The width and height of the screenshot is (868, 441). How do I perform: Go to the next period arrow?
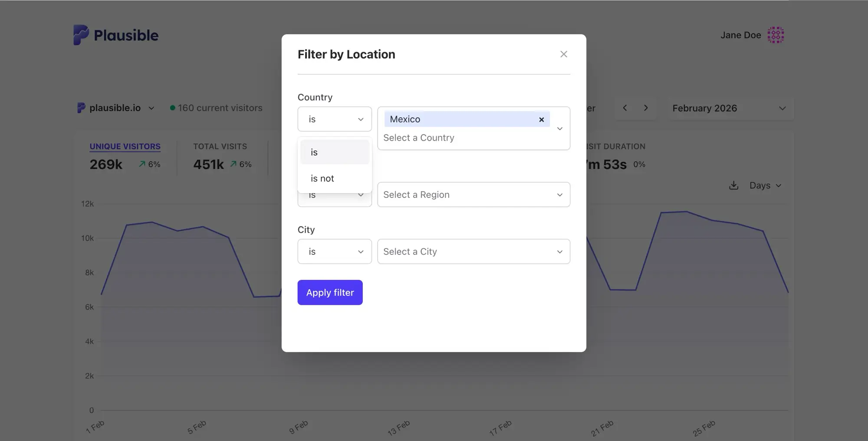pyautogui.click(x=646, y=108)
